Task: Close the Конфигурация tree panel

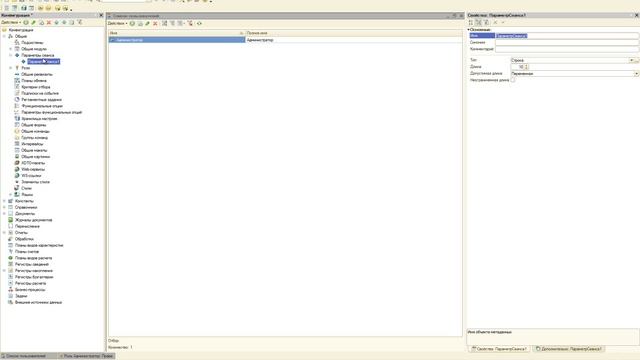Action: pyautogui.click(x=101, y=16)
